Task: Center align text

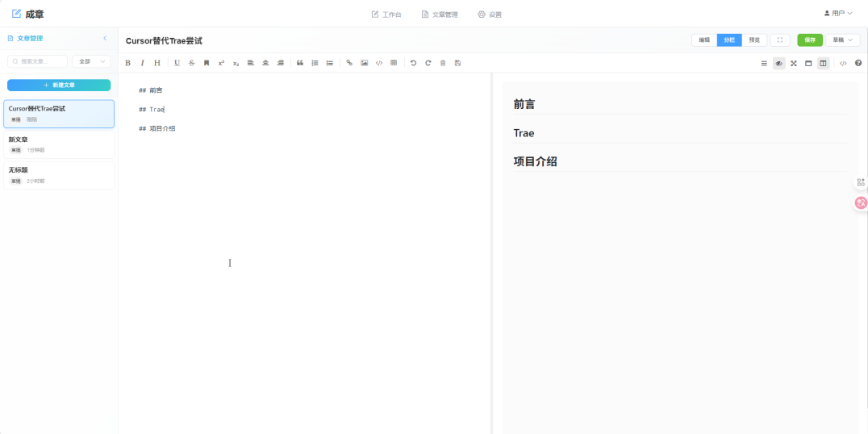Action: (265, 63)
